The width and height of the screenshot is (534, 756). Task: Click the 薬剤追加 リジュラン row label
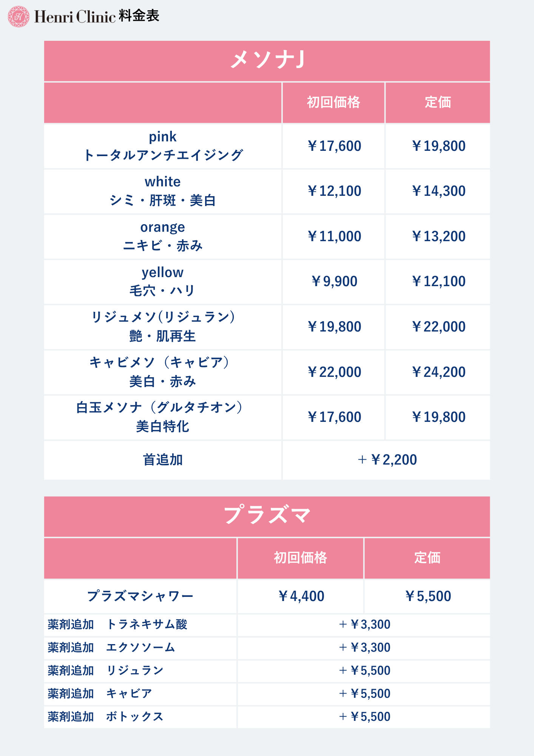(106, 671)
